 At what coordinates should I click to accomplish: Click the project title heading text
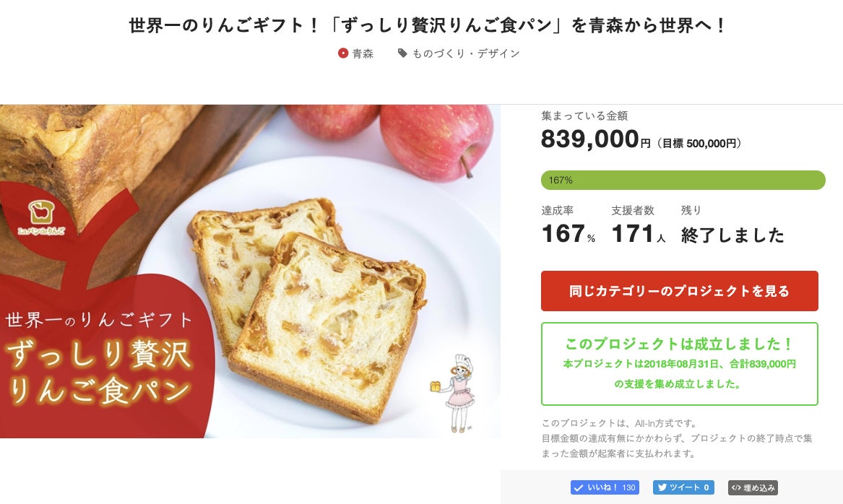pos(427,26)
